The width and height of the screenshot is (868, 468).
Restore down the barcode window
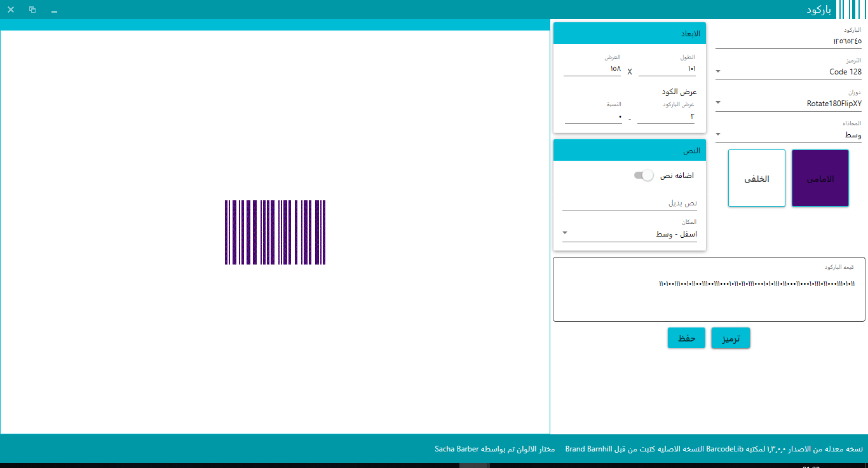(x=32, y=10)
